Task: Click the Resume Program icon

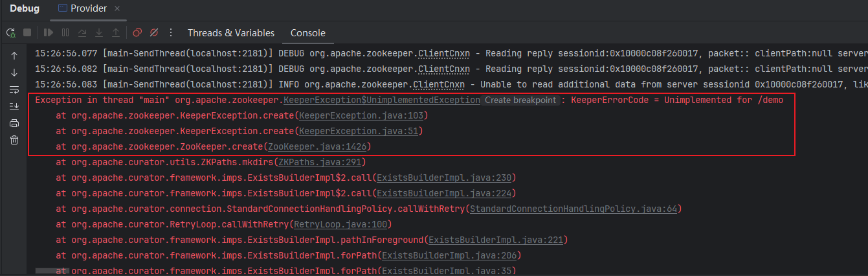Action: click(x=49, y=32)
